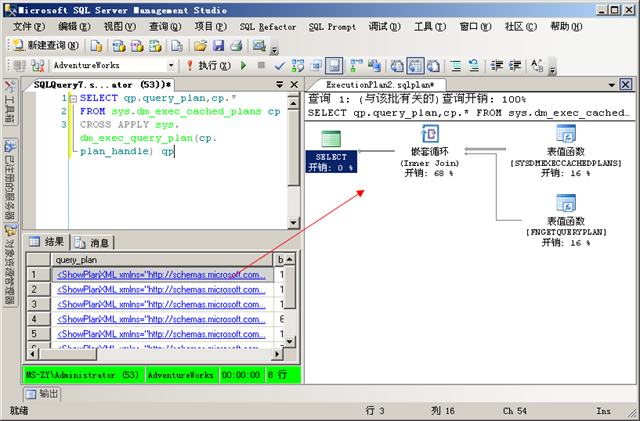Click the Cancel Executing Query stop icon

pyautogui.click(x=261, y=65)
